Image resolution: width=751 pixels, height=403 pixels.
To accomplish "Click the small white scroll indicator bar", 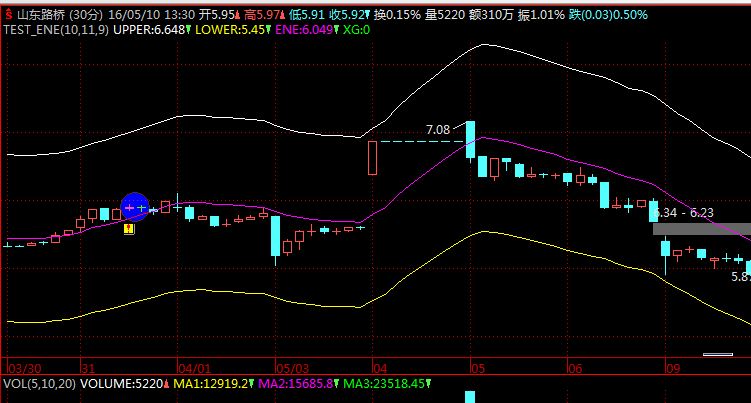I will (717, 354).
